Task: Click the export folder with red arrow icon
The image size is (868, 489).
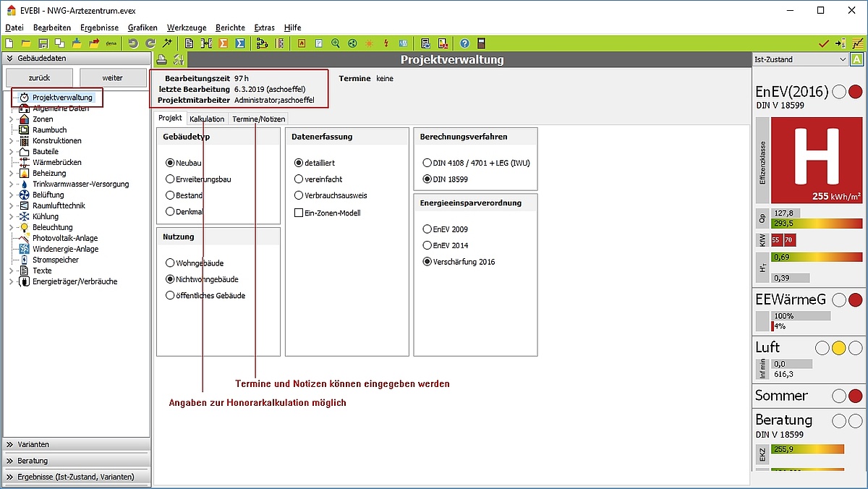Action: point(94,43)
